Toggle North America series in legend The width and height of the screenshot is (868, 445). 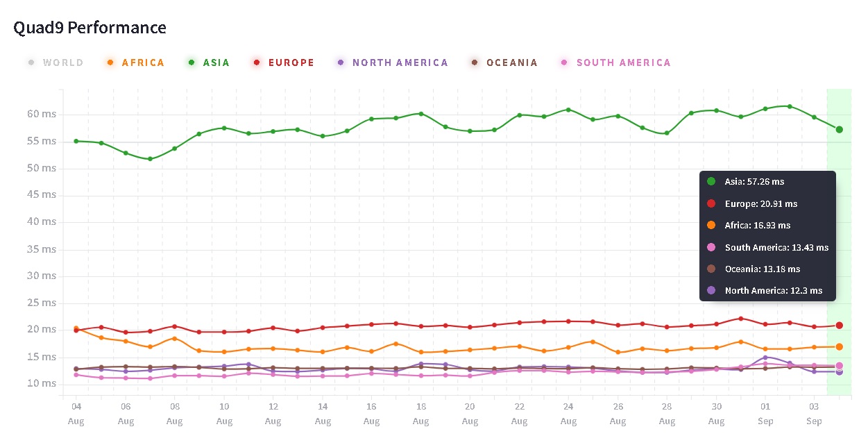coord(393,62)
